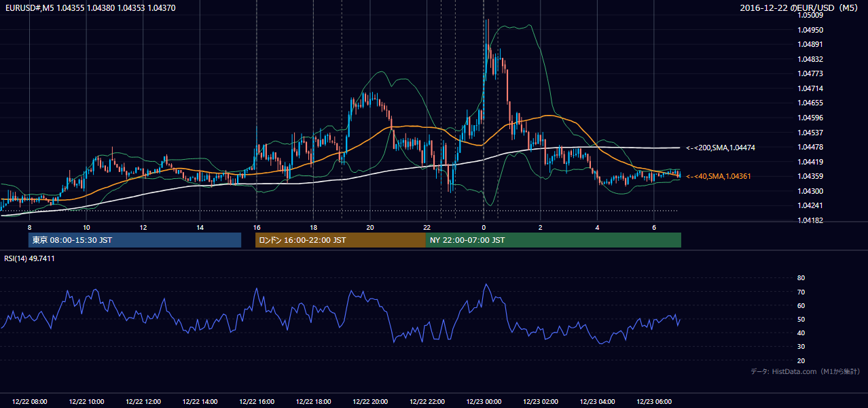868x408 pixels.
Task: Click the 200 SMA label reading 1.04474
Action: pyautogui.click(x=721, y=148)
